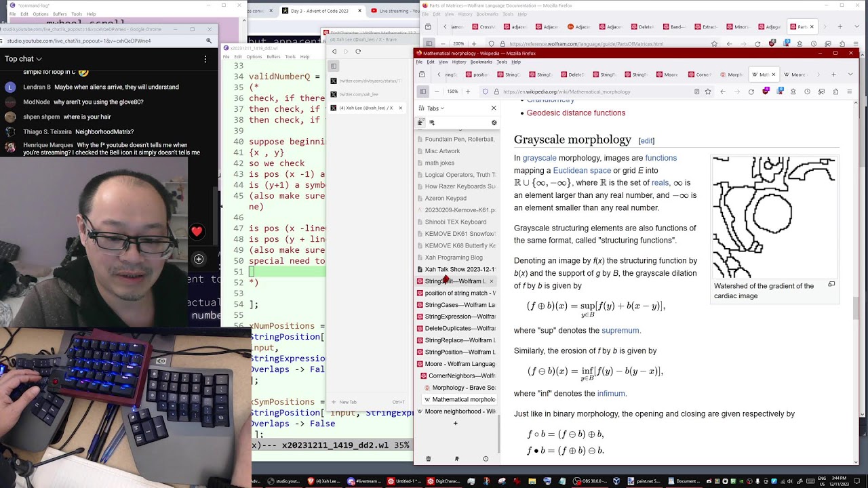Screen dimensions: 868x488
Task: Expand the Tabs sidebar header dropdown
Action: point(432,108)
